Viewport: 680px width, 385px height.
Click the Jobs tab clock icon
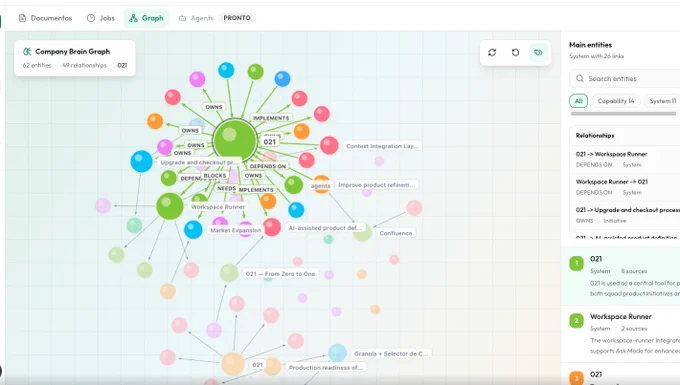91,18
